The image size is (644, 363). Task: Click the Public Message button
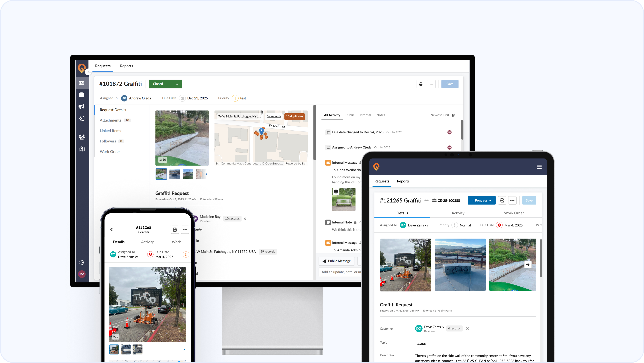tap(337, 261)
